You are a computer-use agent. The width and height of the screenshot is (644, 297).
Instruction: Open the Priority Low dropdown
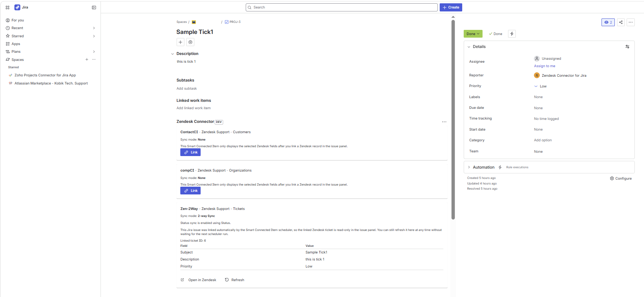tap(540, 86)
